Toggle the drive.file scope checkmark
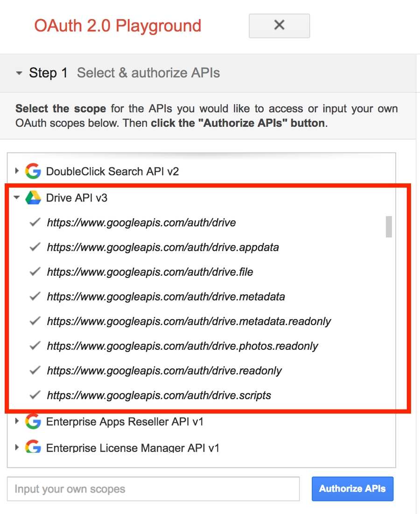 coord(35,272)
